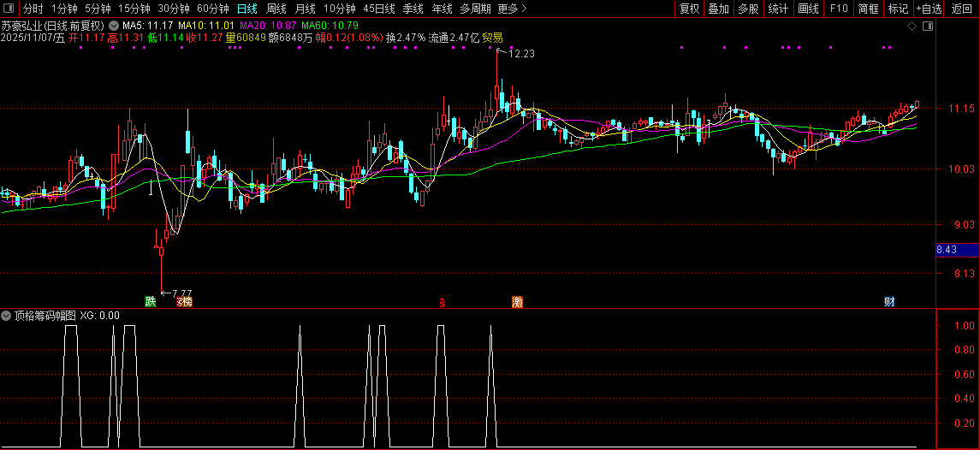
Task: Click the 12.23 high price label
Action: click(521, 54)
